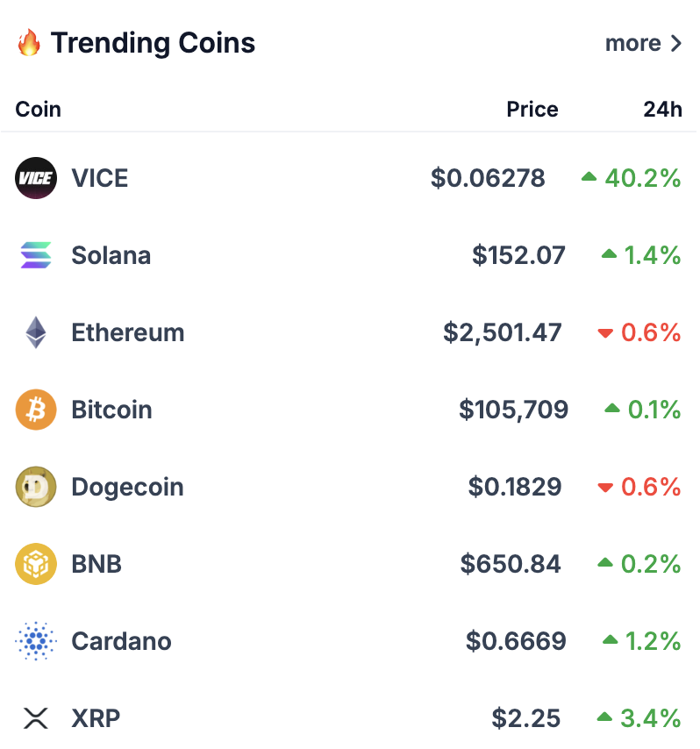
Task: Click VICE 40.2% change value
Action: point(631,178)
